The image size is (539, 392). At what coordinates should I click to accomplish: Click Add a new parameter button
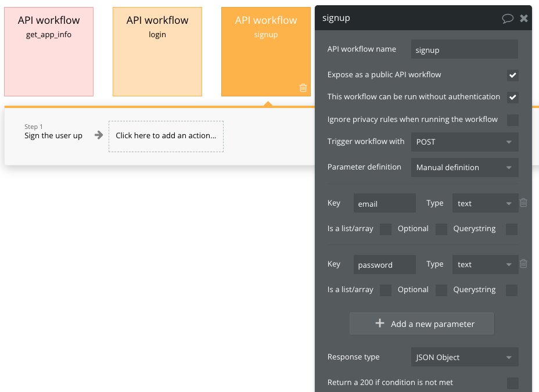click(x=421, y=324)
